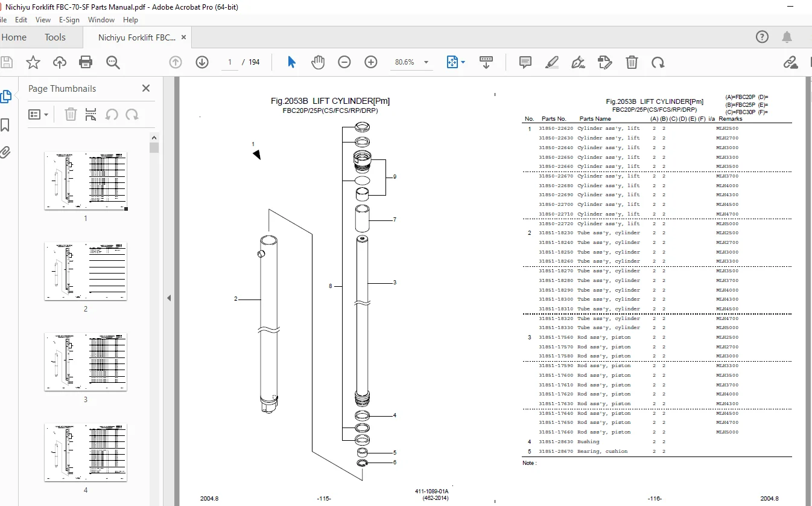Viewport: 812px width, 506px height.
Task: Zoom in with the plus circle
Action: tap(371, 62)
